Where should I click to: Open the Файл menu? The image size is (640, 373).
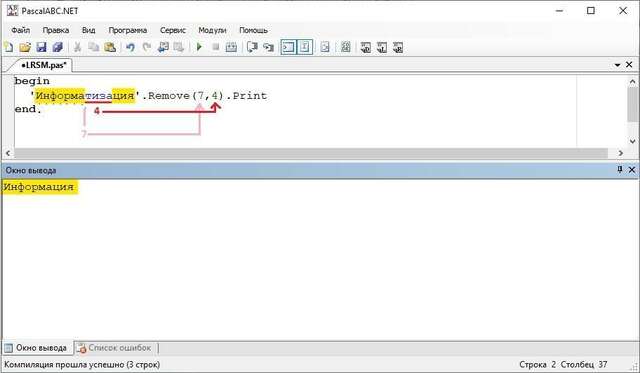tap(20, 30)
